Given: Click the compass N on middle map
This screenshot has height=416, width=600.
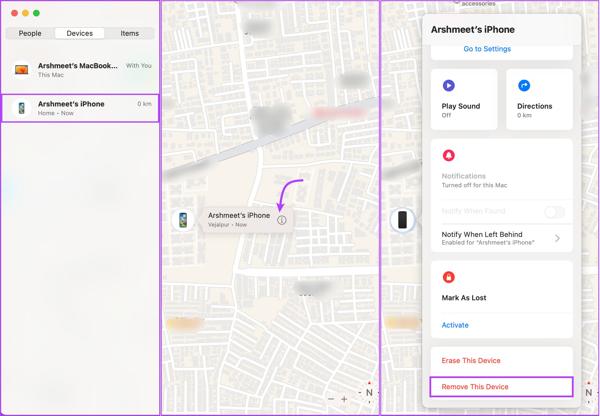Looking at the screenshot, I should [369, 392].
